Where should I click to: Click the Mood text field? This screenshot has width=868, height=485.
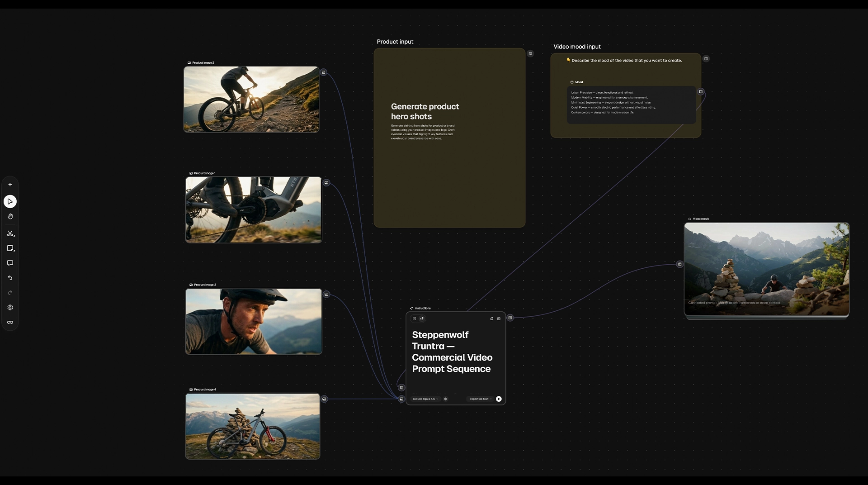pyautogui.click(x=631, y=105)
